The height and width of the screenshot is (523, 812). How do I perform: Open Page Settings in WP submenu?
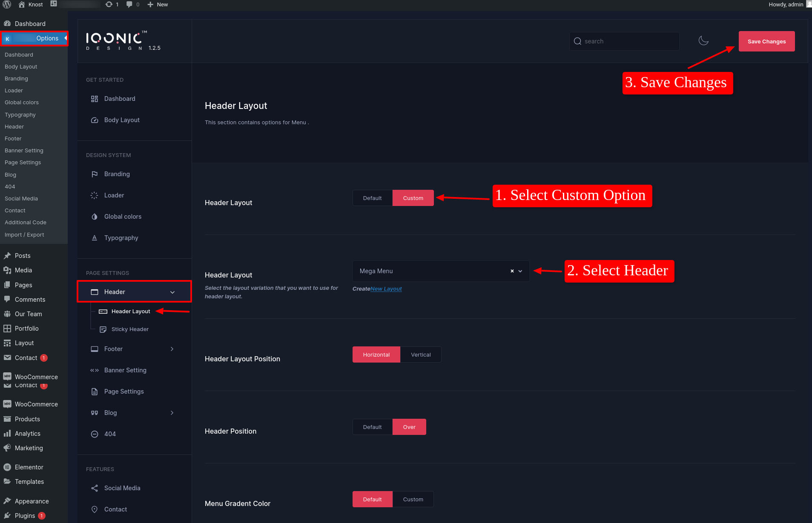(x=23, y=163)
